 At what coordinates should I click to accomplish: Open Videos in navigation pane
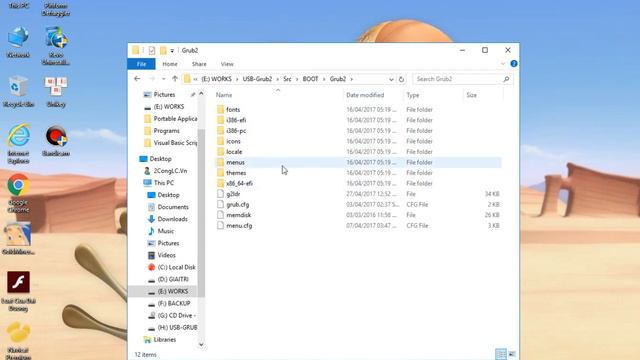[x=166, y=255]
